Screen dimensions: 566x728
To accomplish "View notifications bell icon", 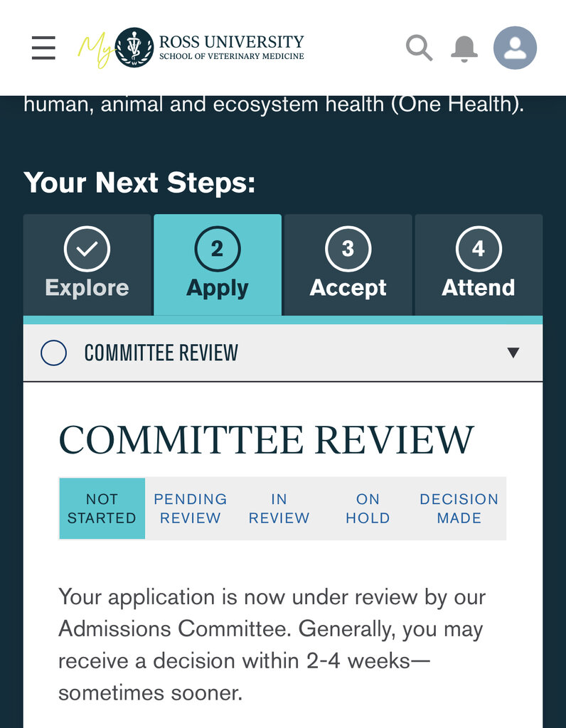I will pos(464,48).
